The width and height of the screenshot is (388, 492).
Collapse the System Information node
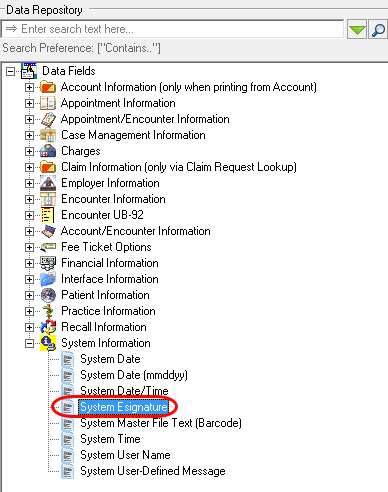[29, 343]
